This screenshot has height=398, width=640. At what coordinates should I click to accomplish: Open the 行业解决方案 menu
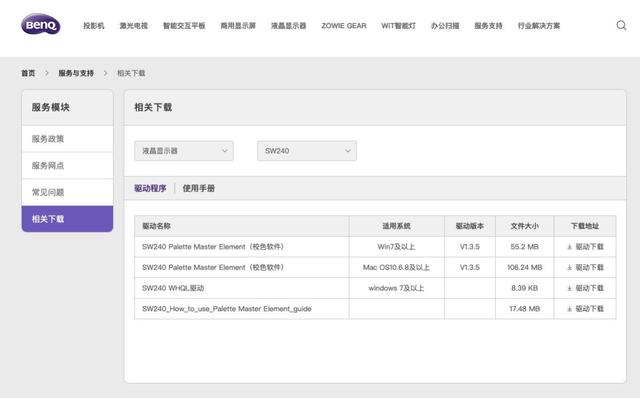(x=539, y=26)
